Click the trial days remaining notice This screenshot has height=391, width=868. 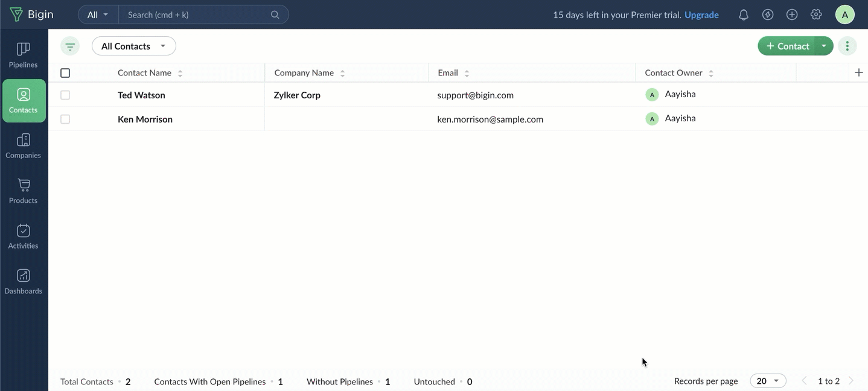pyautogui.click(x=617, y=14)
